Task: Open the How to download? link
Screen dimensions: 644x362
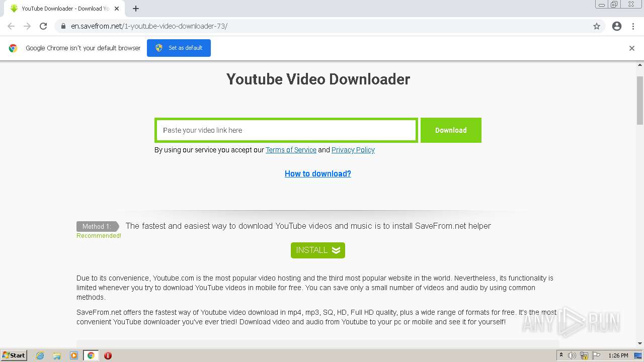Action: 318,173
